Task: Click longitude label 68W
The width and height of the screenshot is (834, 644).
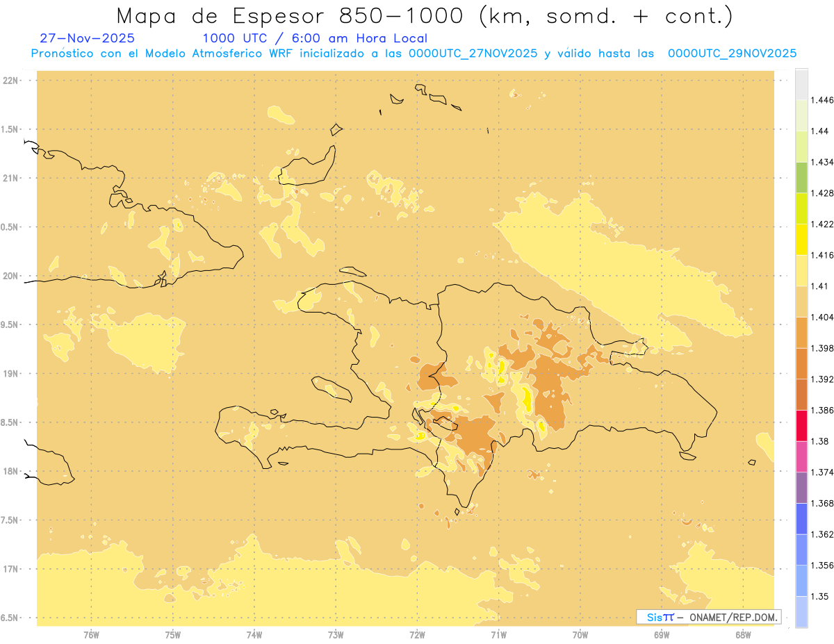Action: (743, 635)
